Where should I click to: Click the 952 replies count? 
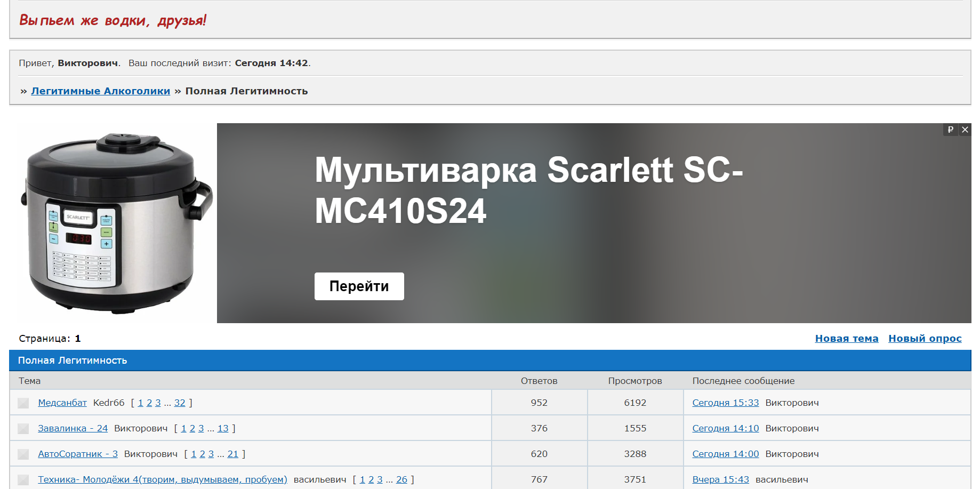(539, 403)
